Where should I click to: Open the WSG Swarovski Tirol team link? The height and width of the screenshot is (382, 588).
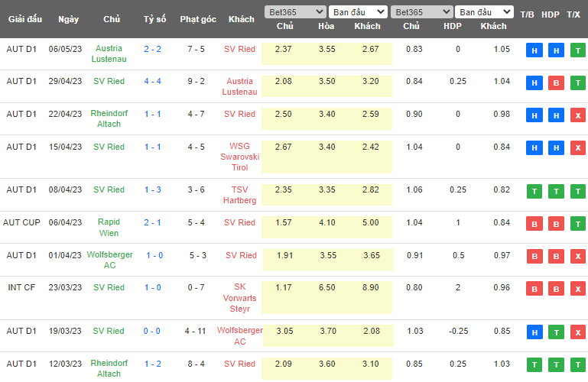click(x=245, y=156)
